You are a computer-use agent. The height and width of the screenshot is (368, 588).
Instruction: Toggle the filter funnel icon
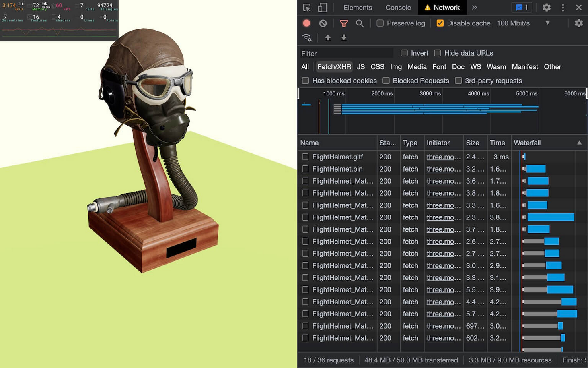click(344, 23)
